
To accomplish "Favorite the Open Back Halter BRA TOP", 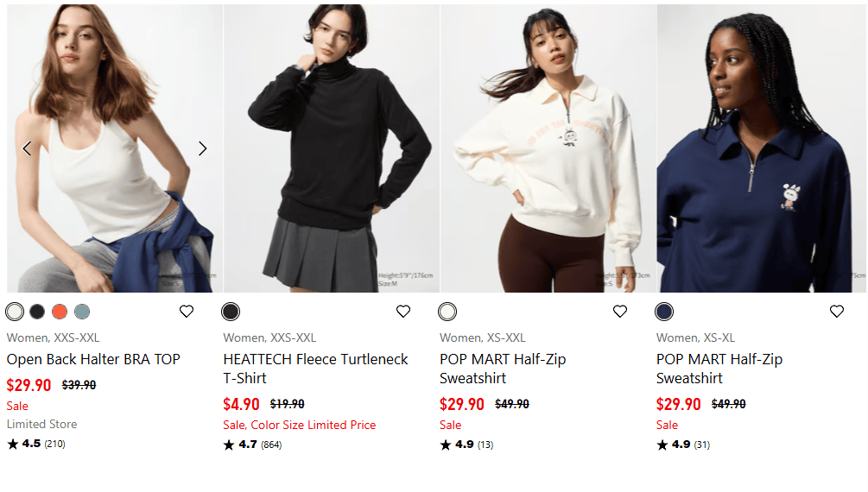I will (187, 312).
